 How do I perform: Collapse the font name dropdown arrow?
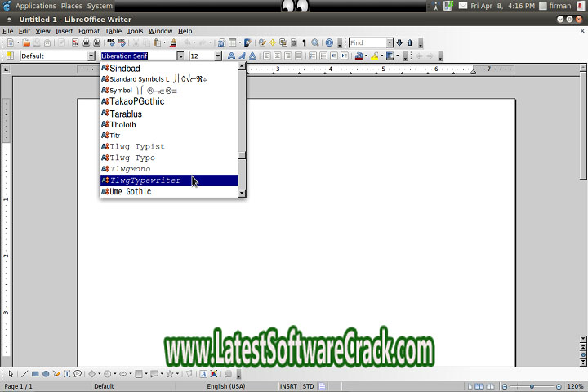coord(180,56)
